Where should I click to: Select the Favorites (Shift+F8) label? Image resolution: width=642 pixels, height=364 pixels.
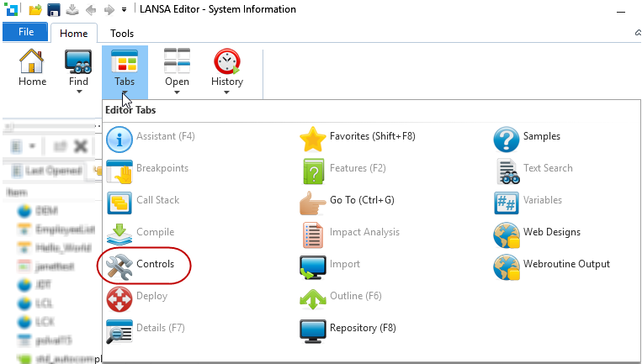click(373, 136)
